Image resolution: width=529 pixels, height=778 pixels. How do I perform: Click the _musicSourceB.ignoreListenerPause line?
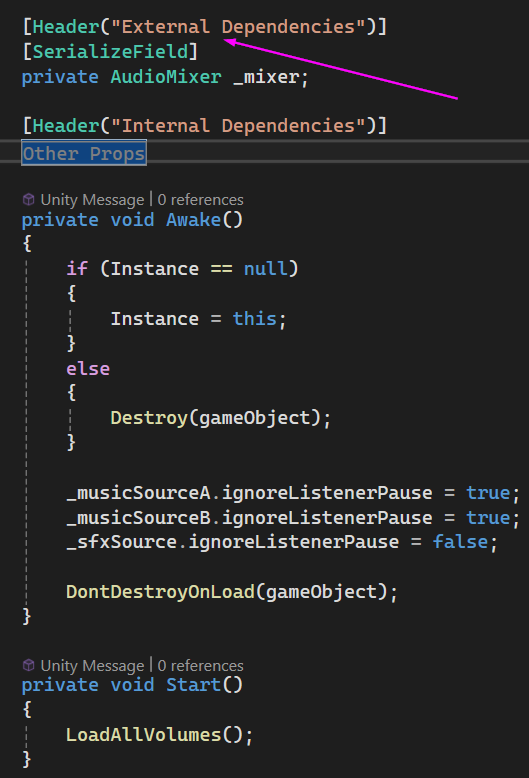click(293, 518)
